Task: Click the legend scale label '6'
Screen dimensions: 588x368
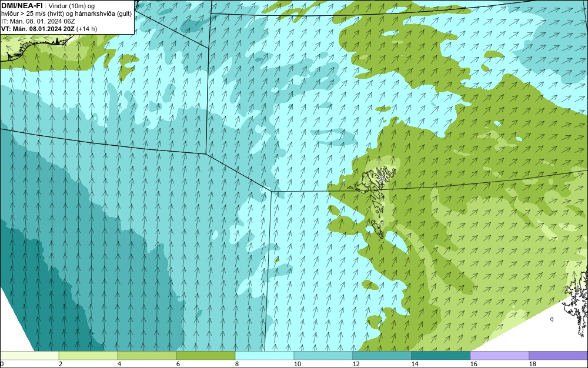Action: coord(178,364)
